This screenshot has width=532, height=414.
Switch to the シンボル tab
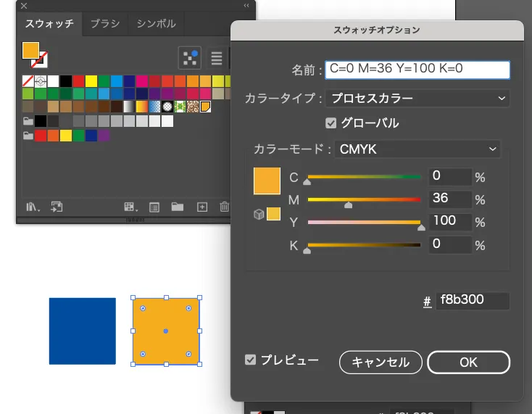click(157, 24)
